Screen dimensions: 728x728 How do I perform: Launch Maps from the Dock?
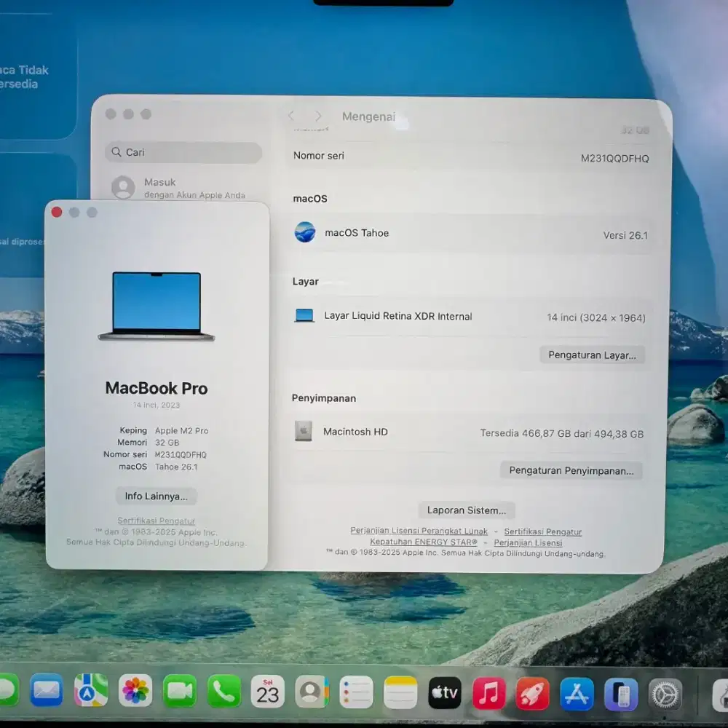pos(90,690)
